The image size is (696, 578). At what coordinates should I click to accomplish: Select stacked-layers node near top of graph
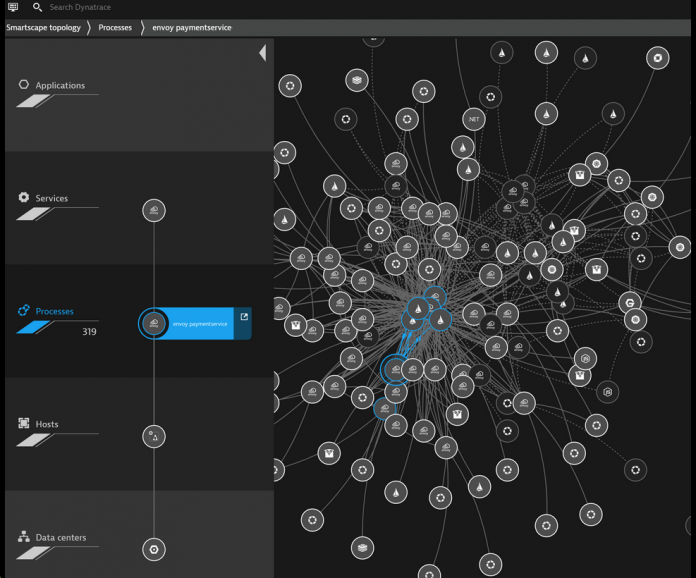pos(357,80)
